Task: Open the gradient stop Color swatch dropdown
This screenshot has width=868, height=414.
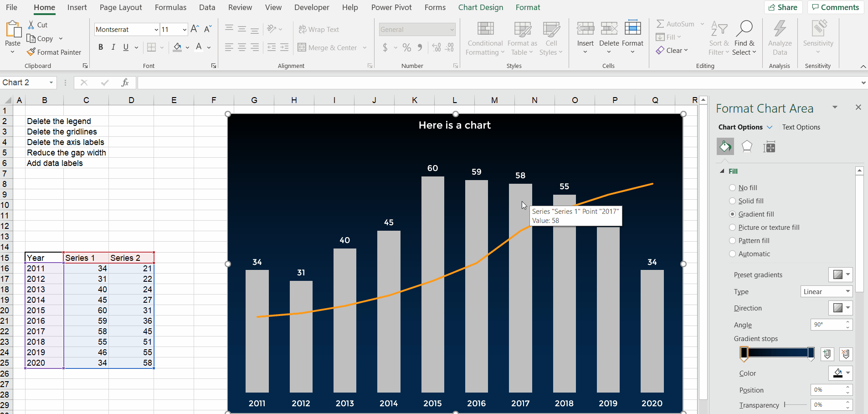Action: coord(841,373)
